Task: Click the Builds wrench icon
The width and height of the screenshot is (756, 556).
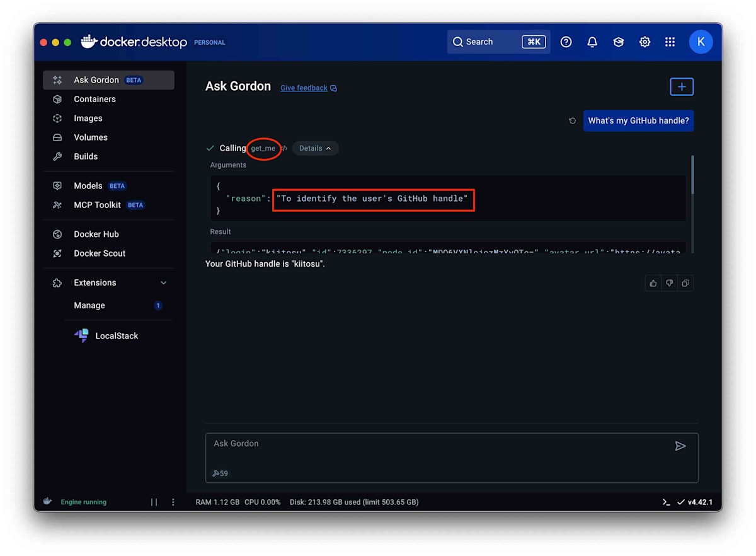Action: [x=57, y=156]
